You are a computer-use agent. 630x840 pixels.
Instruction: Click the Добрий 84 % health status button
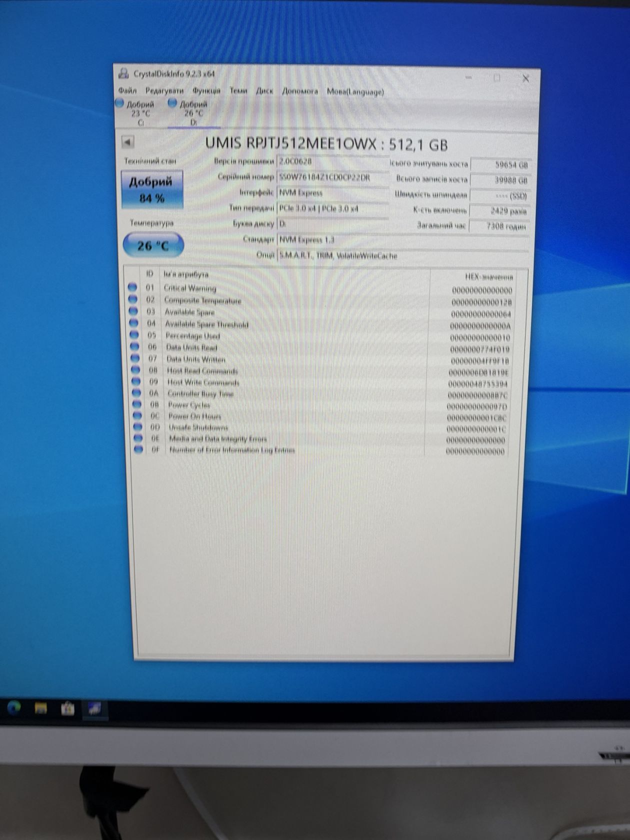pos(152,189)
